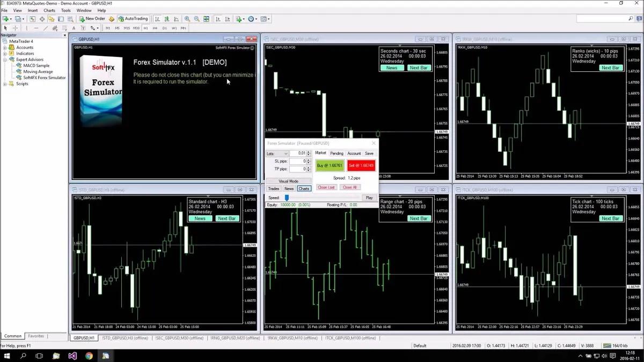
Task: Open the Tools menu
Action: [x=66, y=10]
